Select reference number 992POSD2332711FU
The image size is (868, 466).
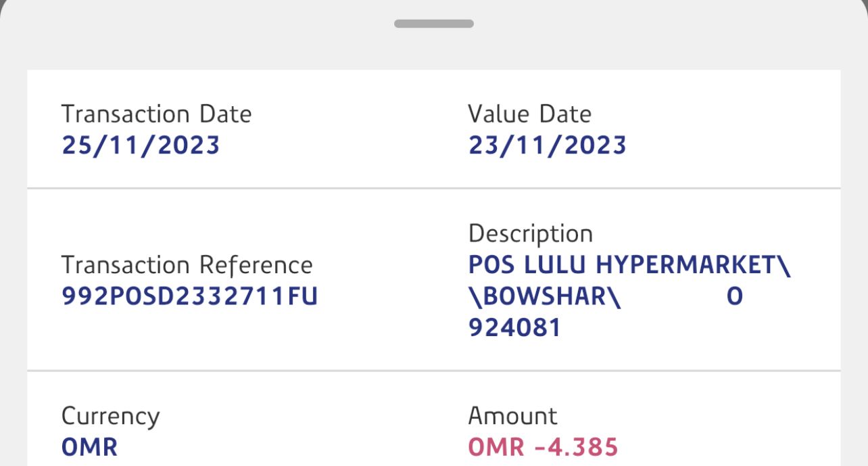(x=189, y=297)
